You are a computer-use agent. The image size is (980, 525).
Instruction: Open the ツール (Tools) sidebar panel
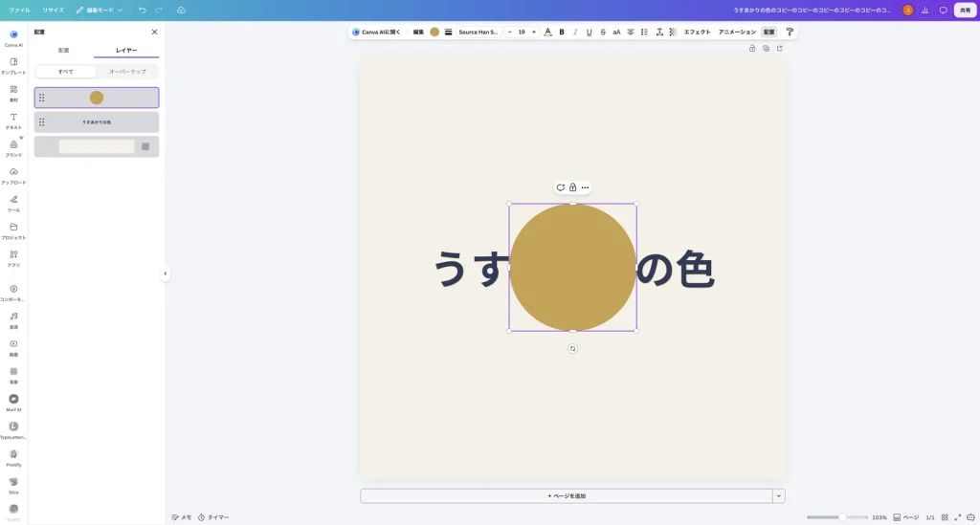[13, 203]
